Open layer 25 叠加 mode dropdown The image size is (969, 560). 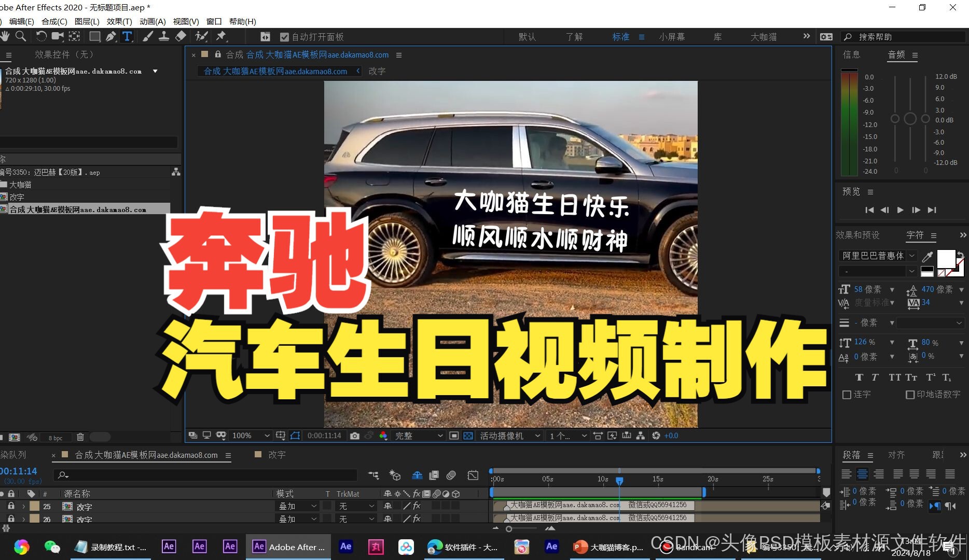297,506
